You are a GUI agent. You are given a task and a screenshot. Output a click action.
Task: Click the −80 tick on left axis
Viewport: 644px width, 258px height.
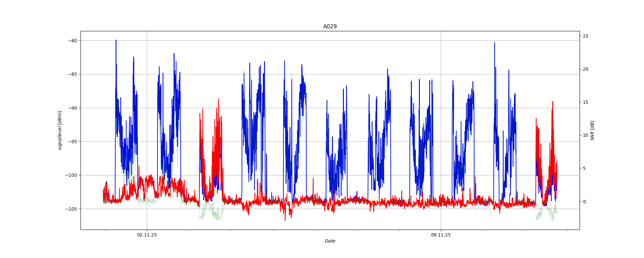click(72, 41)
